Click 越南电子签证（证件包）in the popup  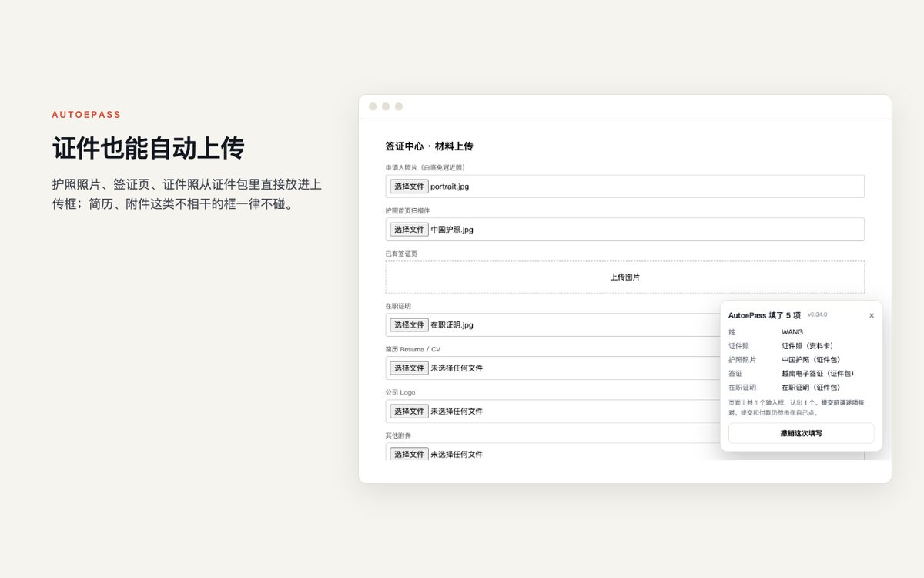click(819, 374)
